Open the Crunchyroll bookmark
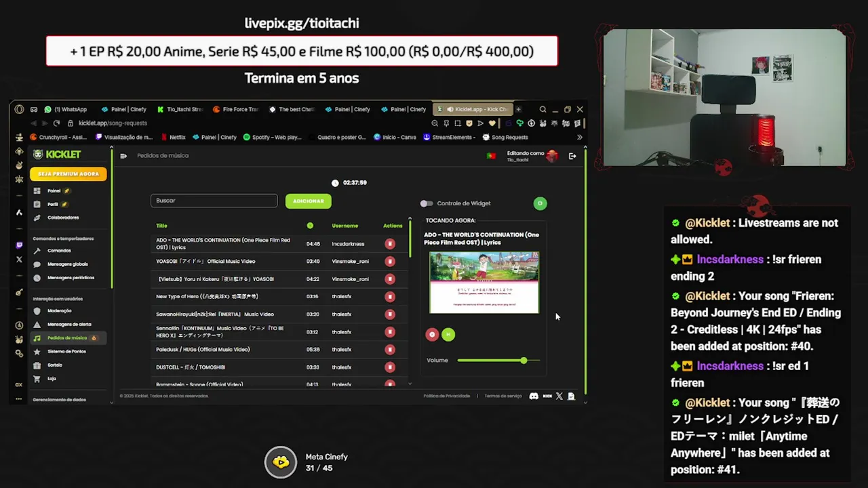The width and height of the screenshot is (868, 488). [x=58, y=137]
